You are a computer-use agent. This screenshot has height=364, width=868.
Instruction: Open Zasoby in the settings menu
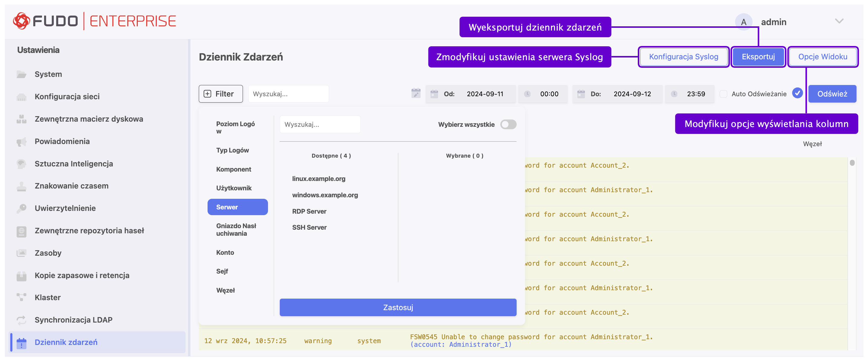coord(48,253)
